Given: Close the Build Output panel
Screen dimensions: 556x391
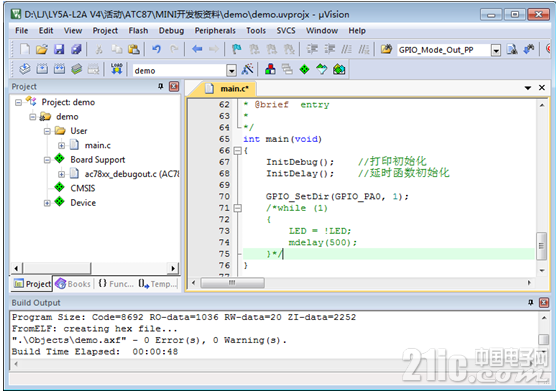Looking at the screenshot, I should 544,302.
